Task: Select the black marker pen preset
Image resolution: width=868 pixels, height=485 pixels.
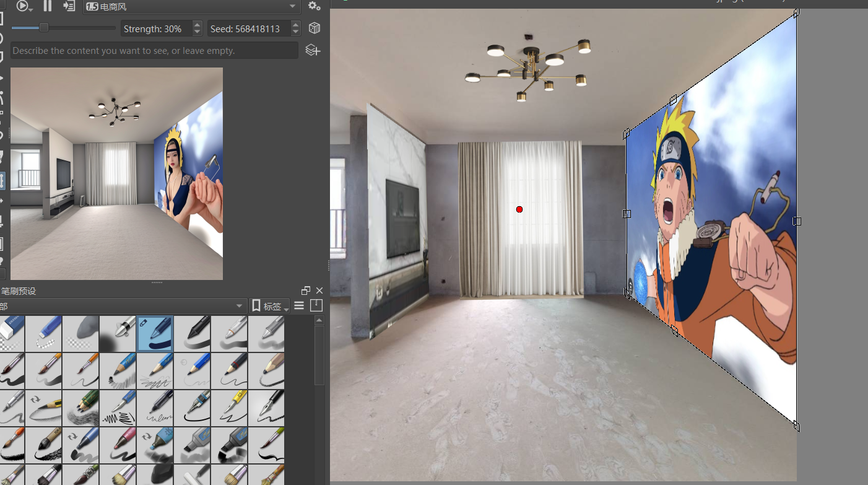Action: [192, 334]
